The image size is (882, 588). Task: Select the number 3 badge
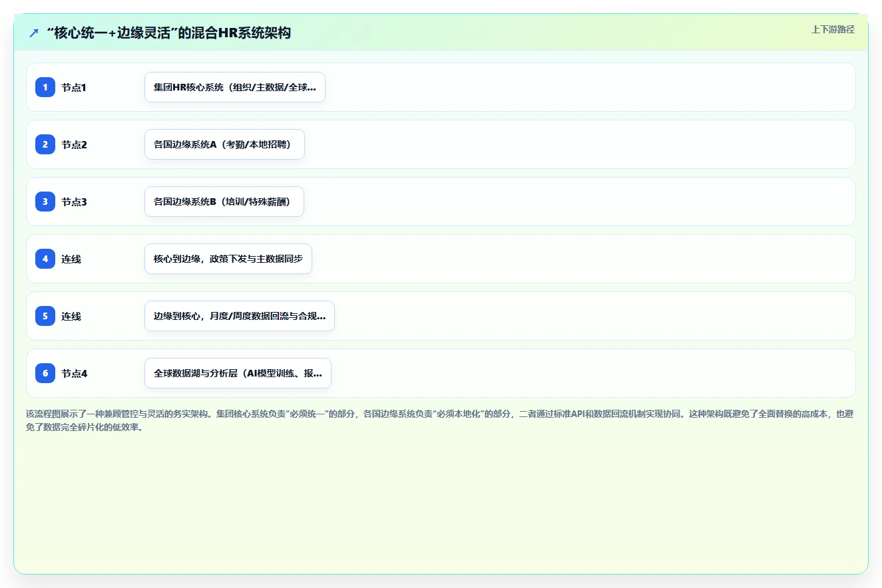coord(45,202)
